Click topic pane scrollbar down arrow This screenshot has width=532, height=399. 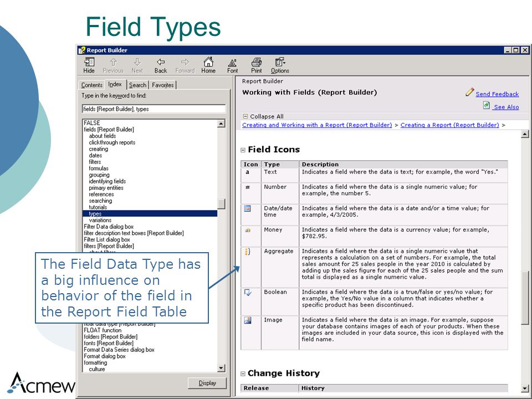click(525, 388)
